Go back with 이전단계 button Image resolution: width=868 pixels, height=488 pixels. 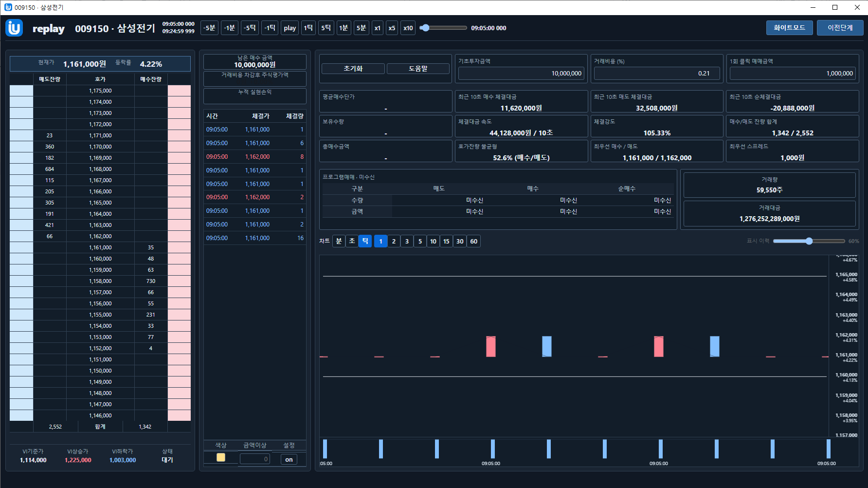click(840, 28)
